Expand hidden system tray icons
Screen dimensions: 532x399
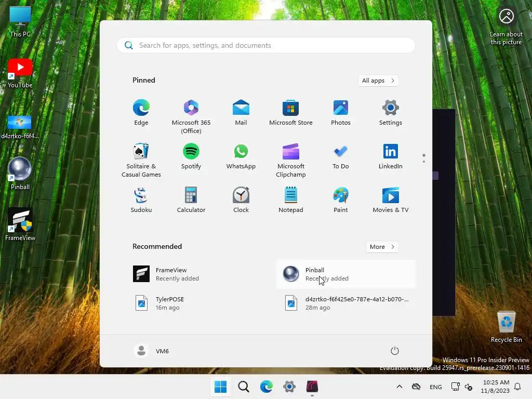[400, 387]
